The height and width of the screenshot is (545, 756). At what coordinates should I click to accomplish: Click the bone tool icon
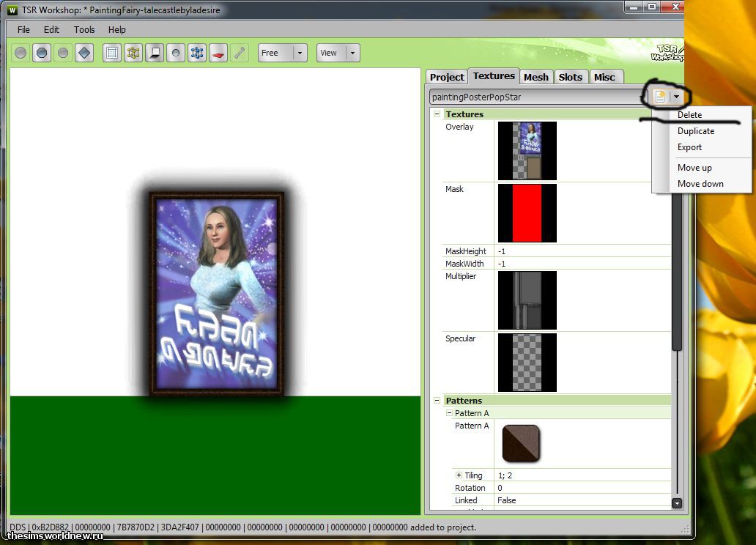click(240, 53)
